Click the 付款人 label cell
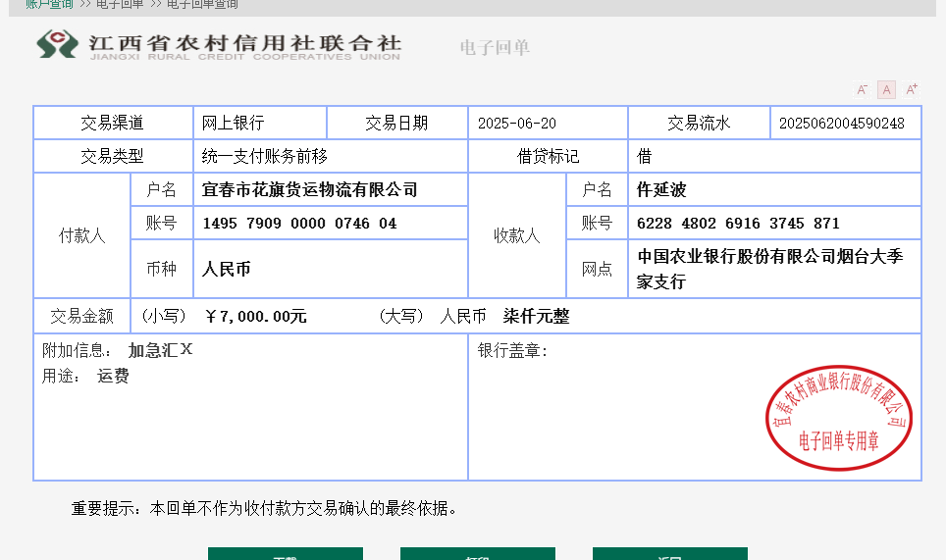Screen dimensions: 946x560 click(x=82, y=235)
